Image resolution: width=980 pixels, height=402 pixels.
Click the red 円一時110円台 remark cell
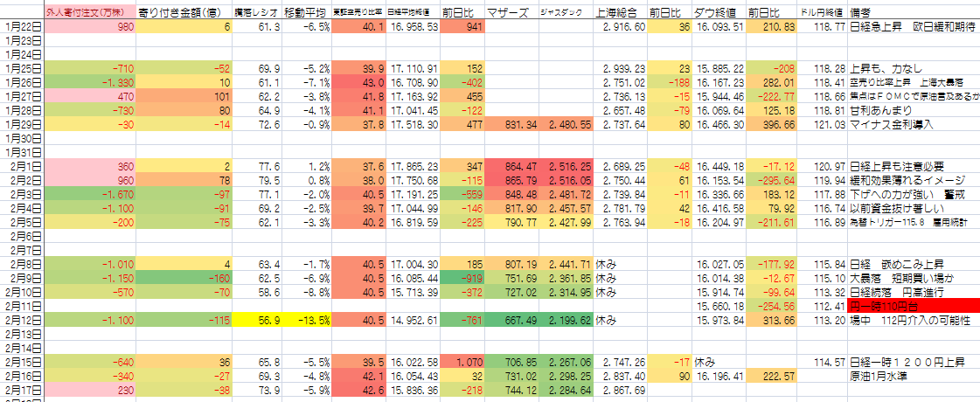pyautogui.click(x=914, y=306)
